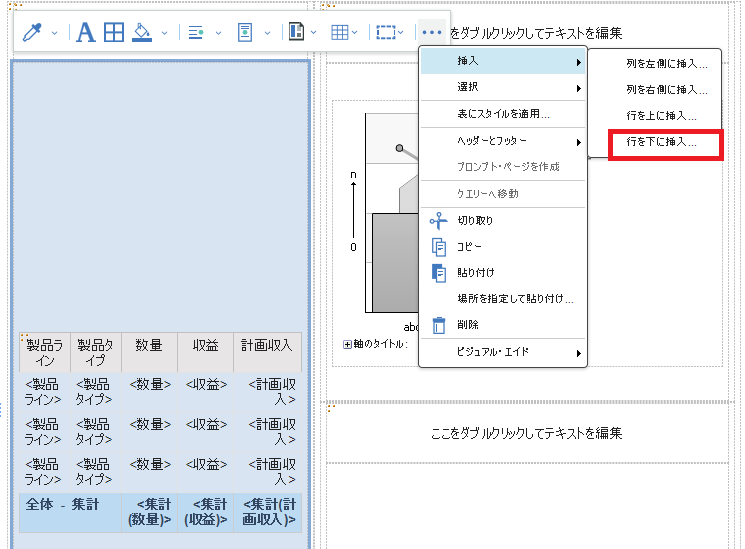Click the font letter A icon
745x549 pixels.
click(86, 32)
